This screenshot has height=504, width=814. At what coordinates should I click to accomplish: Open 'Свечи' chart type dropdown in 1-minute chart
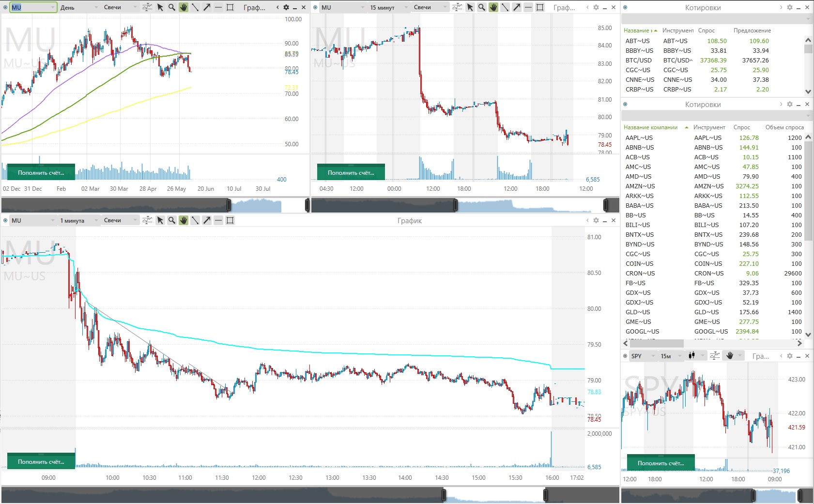click(120, 220)
